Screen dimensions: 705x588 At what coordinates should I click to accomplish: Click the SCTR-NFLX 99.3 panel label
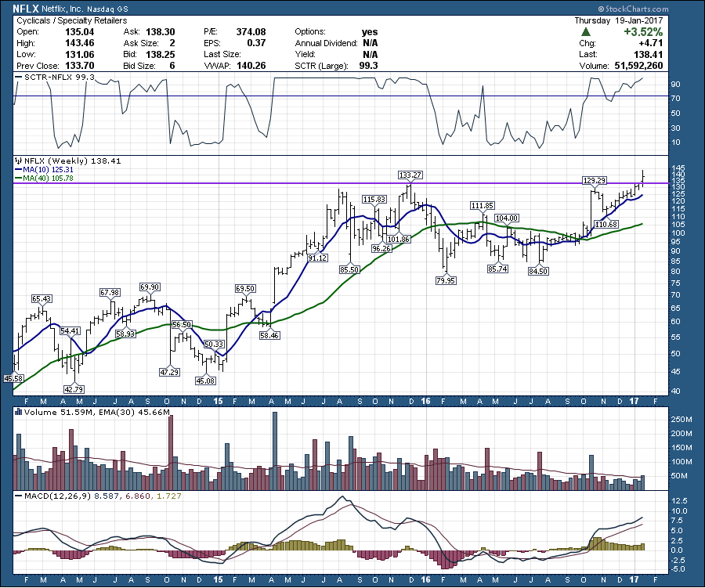[x=60, y=77]
